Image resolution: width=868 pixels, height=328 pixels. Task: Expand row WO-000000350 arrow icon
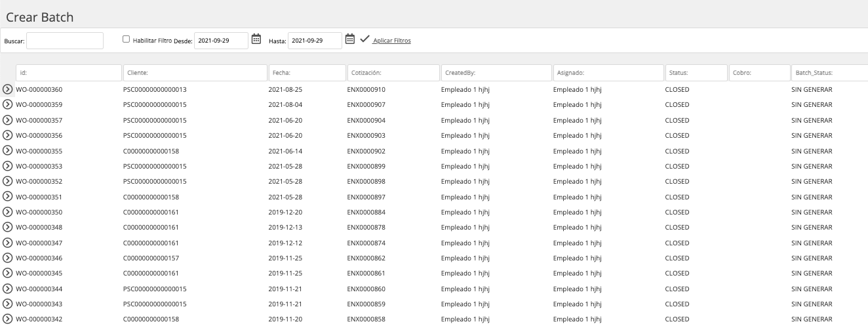pos(8,212)
